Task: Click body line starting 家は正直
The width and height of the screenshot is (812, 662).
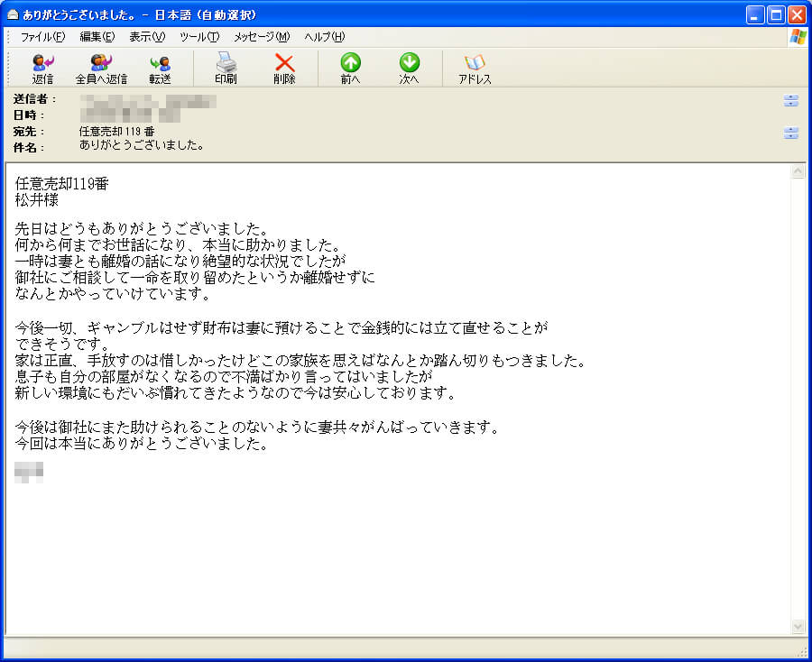Action: (x=300, y=361)
